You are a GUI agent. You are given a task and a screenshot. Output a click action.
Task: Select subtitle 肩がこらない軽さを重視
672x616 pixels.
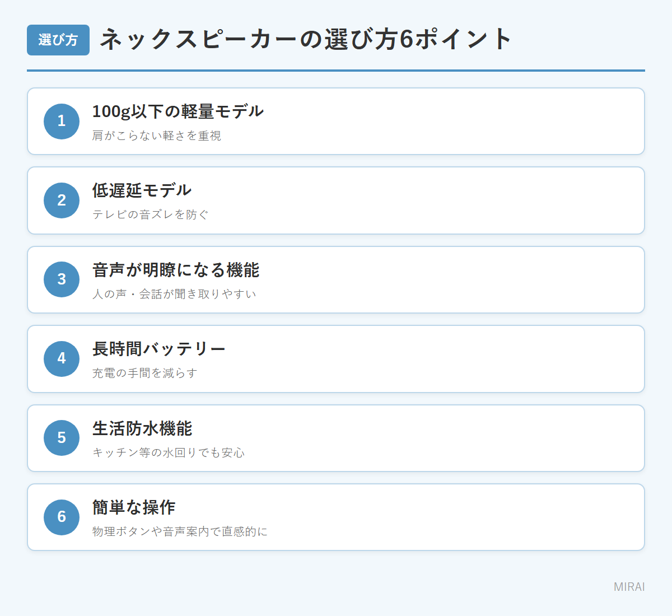click(157, 136)
